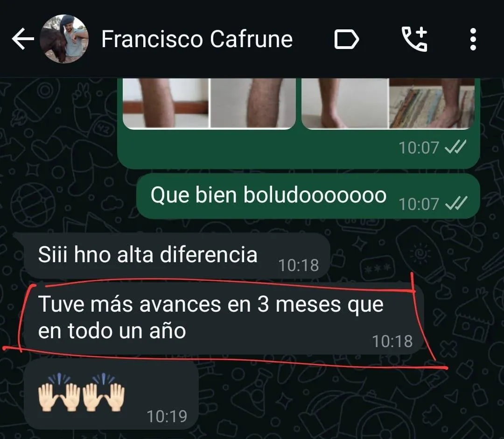Viewport: 504px width, 439px height.
Task: Select 'Tuve más avances en 3 meses' message
Action: click(224, 318)
